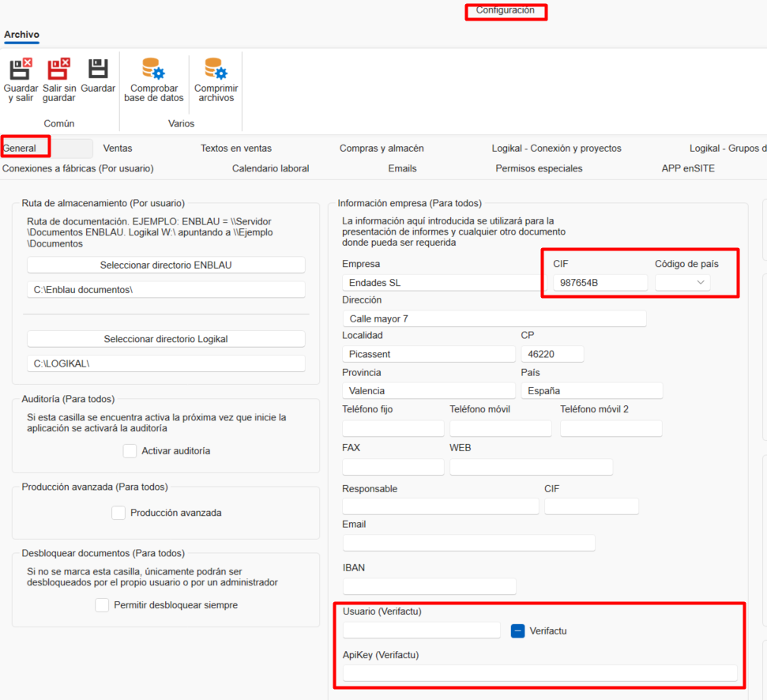Image resolution: width=767 pixels, height=700 pixels.
Task: Switch to the Archivo ribbon tab
Action: pos(21,35)
